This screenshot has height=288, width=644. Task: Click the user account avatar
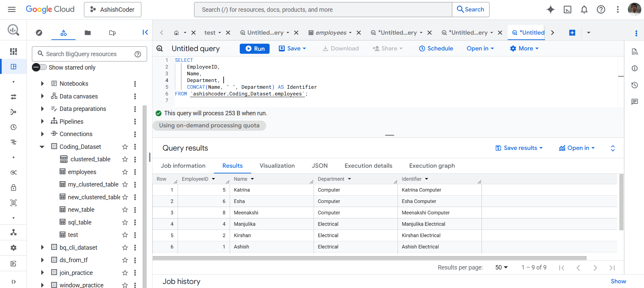[x=634, y=9]
